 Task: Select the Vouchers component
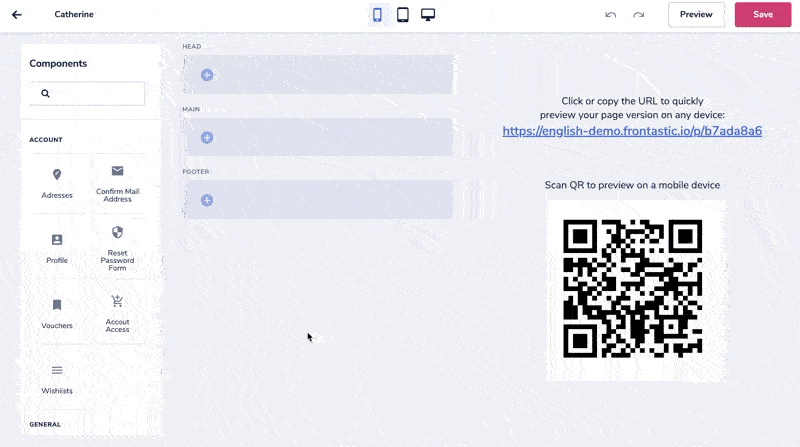coord(57,314)
